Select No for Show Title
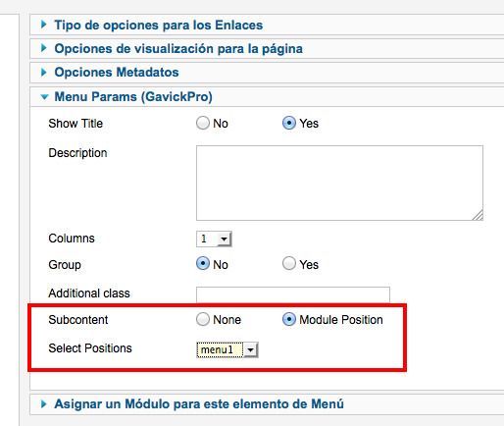Image resolution: width=504 pixels, height=426 pixels. (x=203, y=123)
